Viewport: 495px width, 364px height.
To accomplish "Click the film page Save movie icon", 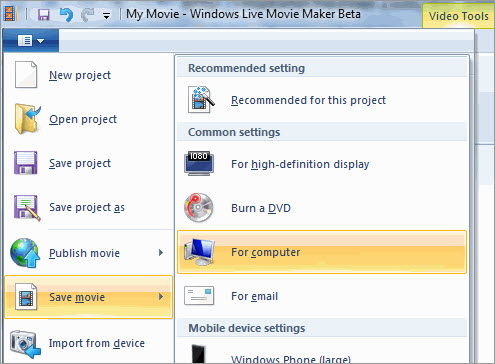I will click(26, 297).
